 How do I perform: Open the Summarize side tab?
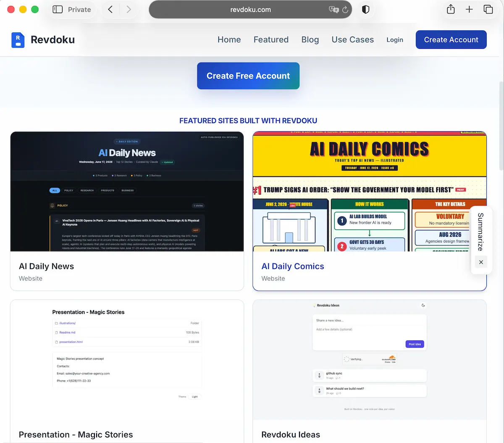click(x=481, y=232)
